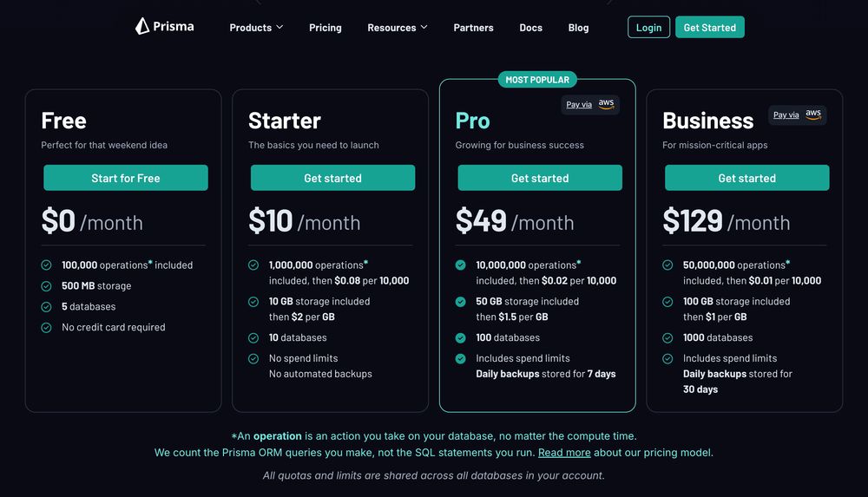The image size is (868, 497).
Task: Go to the Docs page
Action: [x=530, y=28]
